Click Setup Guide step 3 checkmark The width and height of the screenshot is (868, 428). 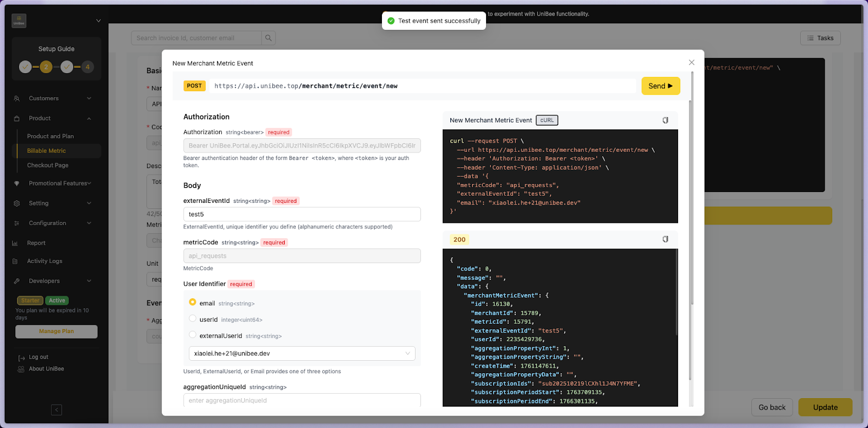(67, 67)
